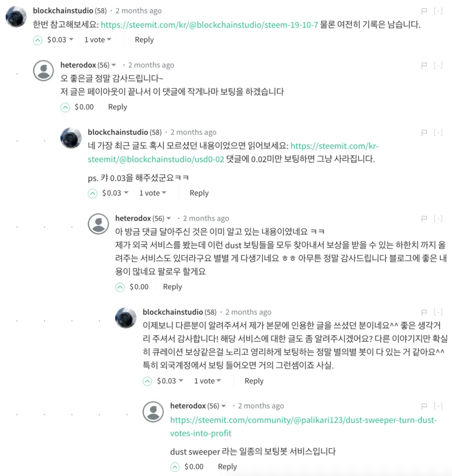
Task: Open the dust-sweeper-turn-dust-votes-into-profit link
Action: pos(303,420)
